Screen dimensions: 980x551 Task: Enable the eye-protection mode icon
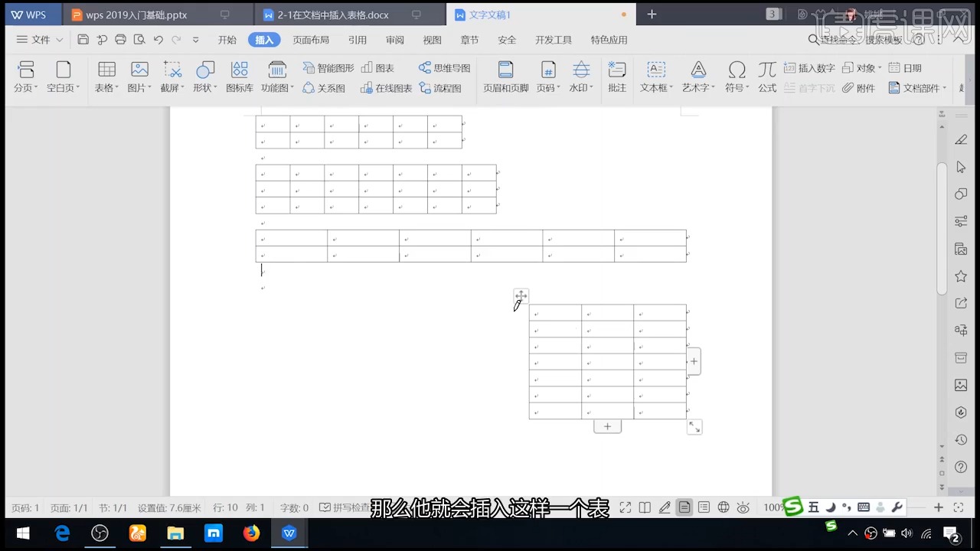coord(743,507)
